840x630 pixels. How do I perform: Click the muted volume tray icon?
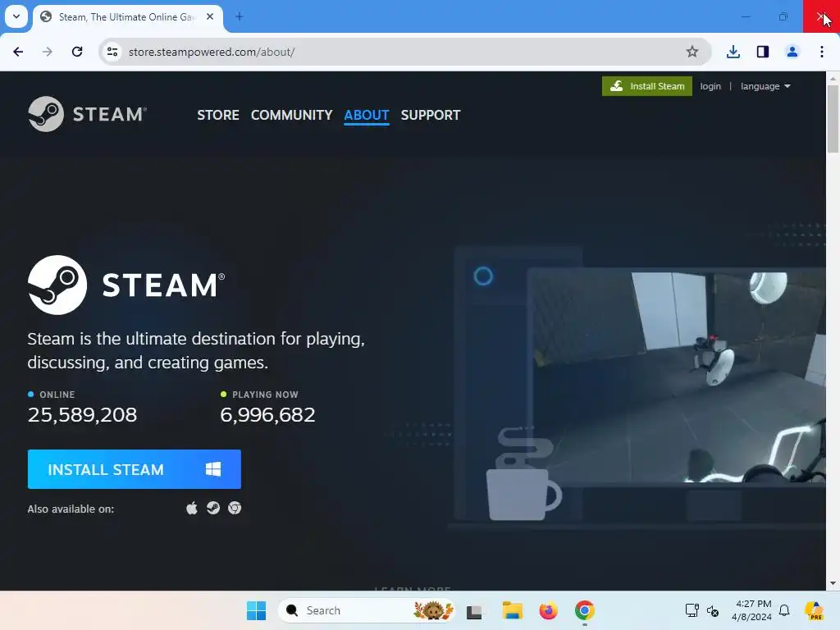point(713,610)
